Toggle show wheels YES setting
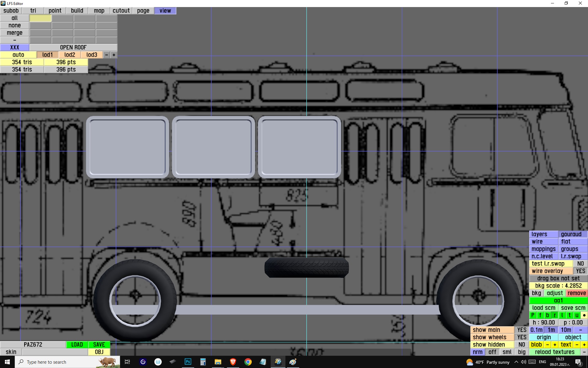 pyautogui.click(x=522, y=337)
